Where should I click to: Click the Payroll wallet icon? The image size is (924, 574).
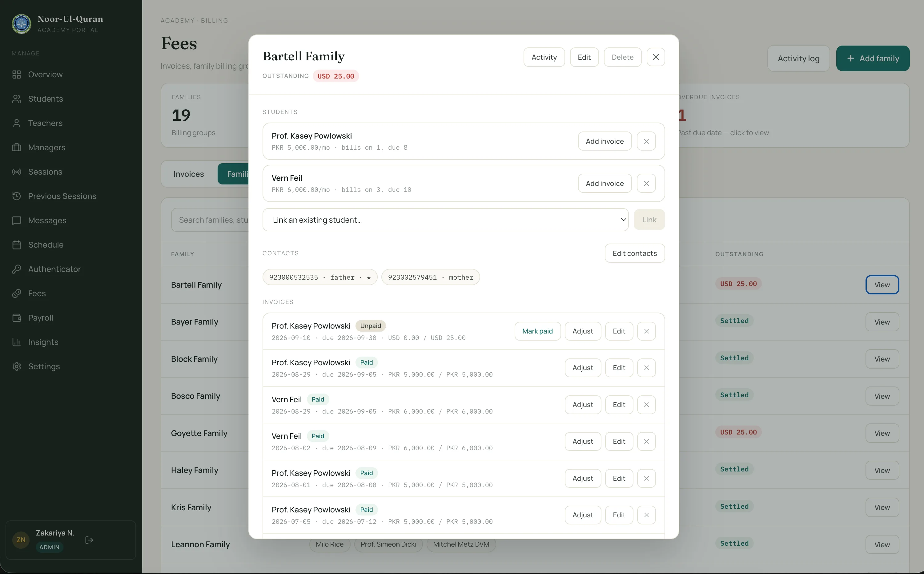coord(16,317)
